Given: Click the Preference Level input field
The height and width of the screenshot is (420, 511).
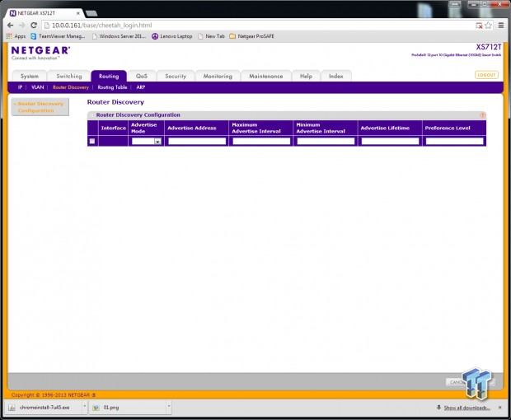Looking at the screenshot, I should point(455,141).
